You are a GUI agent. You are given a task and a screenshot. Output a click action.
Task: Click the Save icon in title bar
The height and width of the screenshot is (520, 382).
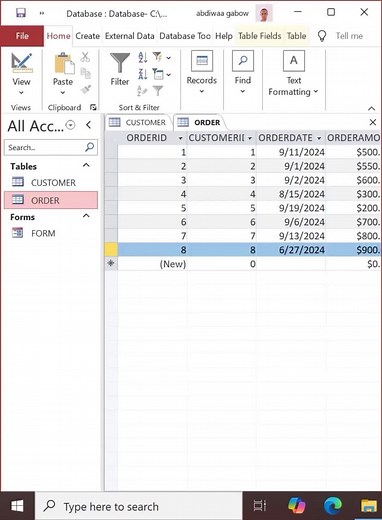click(x=21, y=13)
